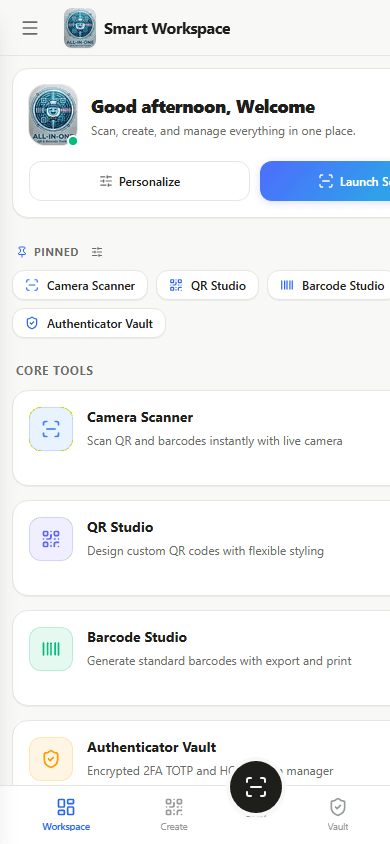Open the pinned Authenticator Vault chip

(89, 323)
